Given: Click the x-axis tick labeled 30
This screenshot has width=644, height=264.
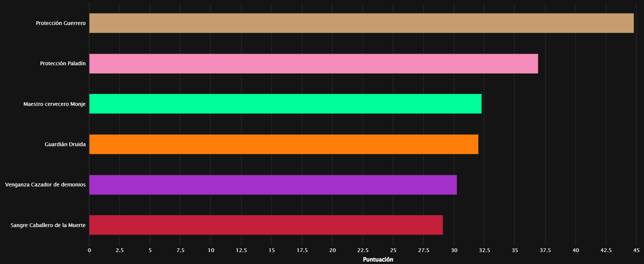Looking at the screenshot, I should coord(454,250).
